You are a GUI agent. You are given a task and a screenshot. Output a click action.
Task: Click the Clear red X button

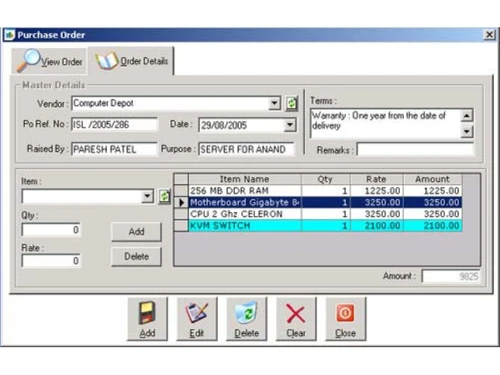[296, 319]
